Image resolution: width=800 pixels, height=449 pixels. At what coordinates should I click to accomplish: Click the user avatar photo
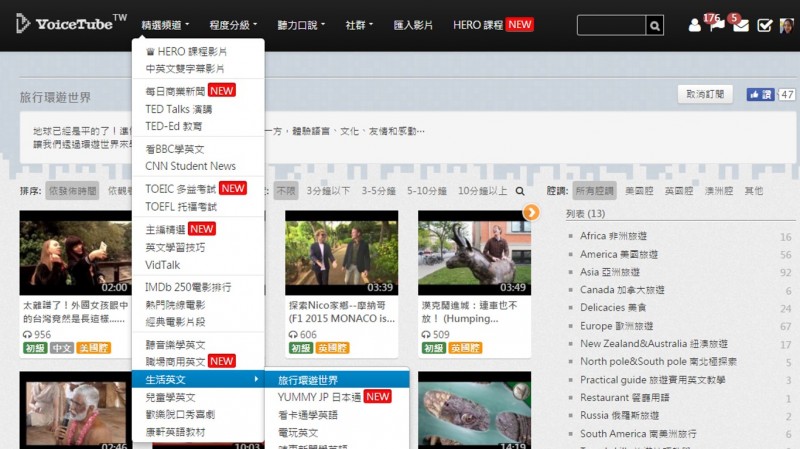pyautogui.click(x=787, y=25)
